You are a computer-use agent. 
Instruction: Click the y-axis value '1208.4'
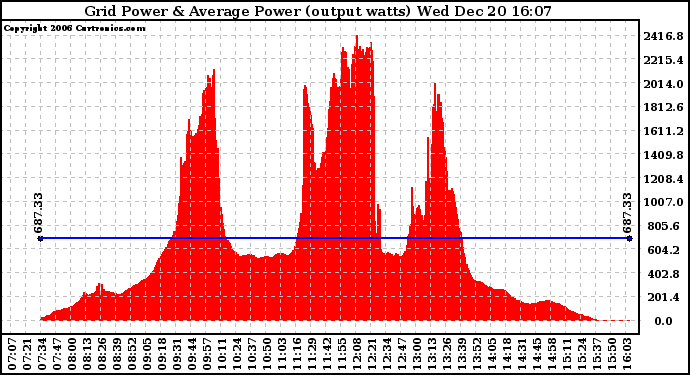[x=663, y=179]
